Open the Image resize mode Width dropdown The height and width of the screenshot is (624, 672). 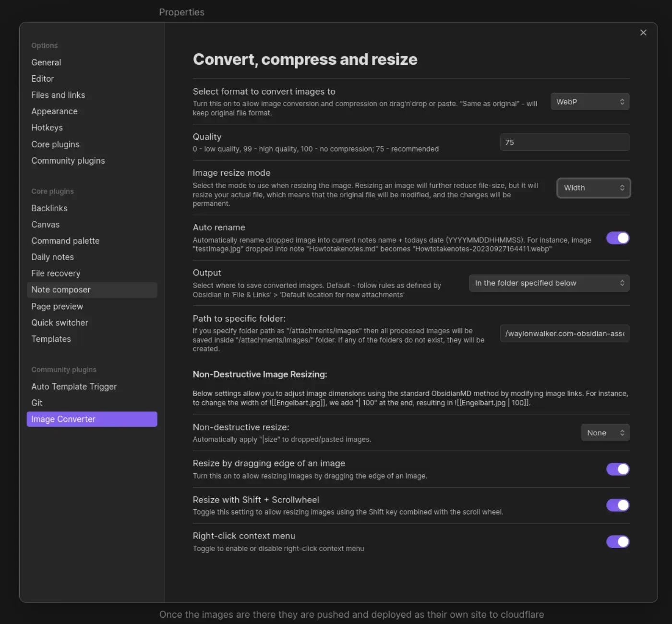(593, 188)
